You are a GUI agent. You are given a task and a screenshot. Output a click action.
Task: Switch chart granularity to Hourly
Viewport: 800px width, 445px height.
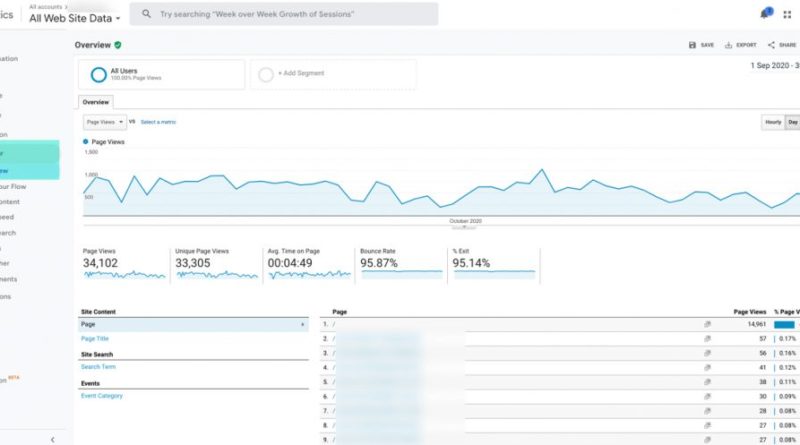tap(773, 122)
